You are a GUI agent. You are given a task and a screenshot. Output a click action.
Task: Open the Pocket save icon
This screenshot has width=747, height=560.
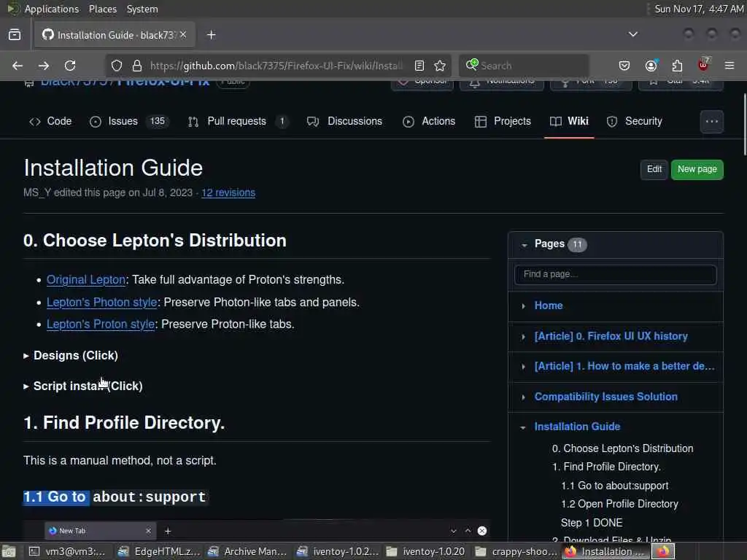(624, 66)
